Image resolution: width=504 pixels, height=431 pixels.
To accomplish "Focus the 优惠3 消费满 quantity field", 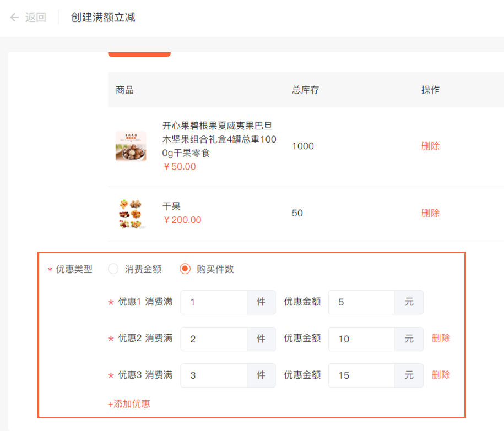I will pos(214,375).
